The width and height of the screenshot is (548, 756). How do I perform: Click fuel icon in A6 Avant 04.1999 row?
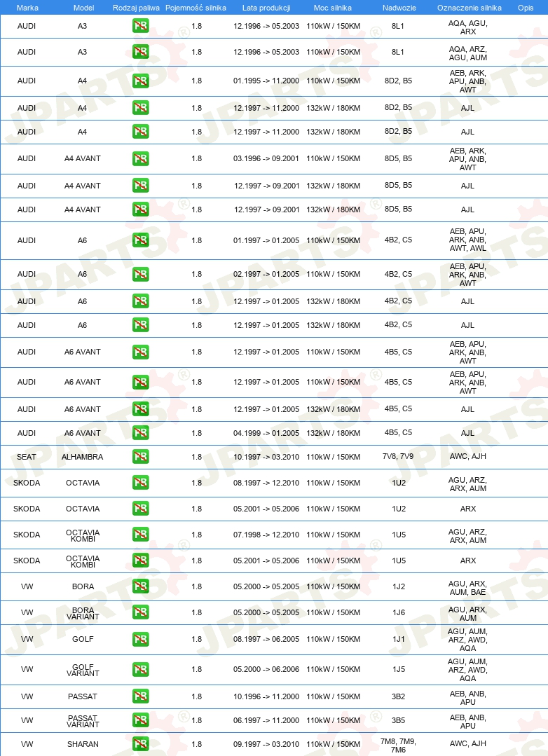coord(140,433)
